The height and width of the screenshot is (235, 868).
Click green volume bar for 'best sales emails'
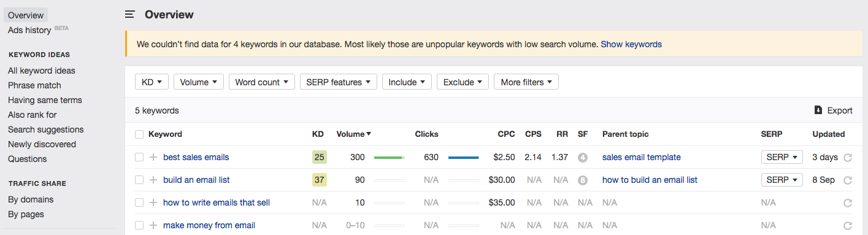click(390, 158)
